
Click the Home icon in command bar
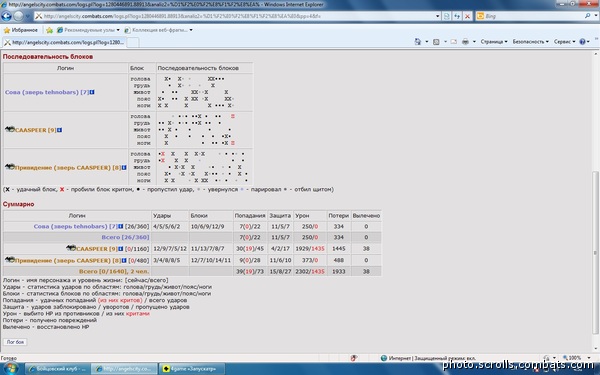point(418,42)
